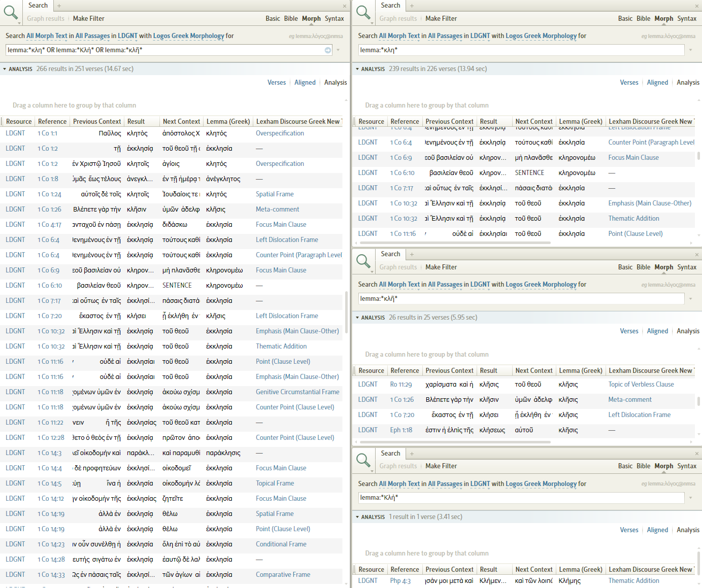The height and width of the screenshot is (588, 702).
Task: Click Graph results in the 26-results panel
Action: [398, 267]
